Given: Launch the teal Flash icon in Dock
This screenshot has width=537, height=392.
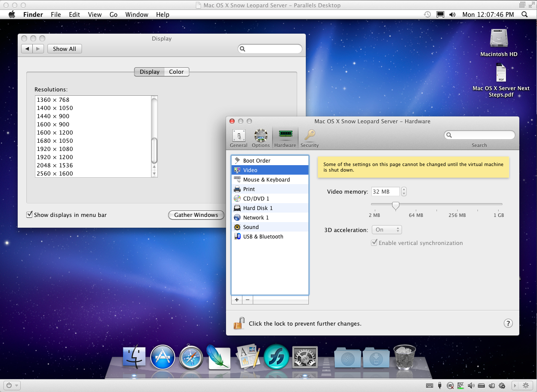Looking at the screenshot, I should click(x=276, y=357).
